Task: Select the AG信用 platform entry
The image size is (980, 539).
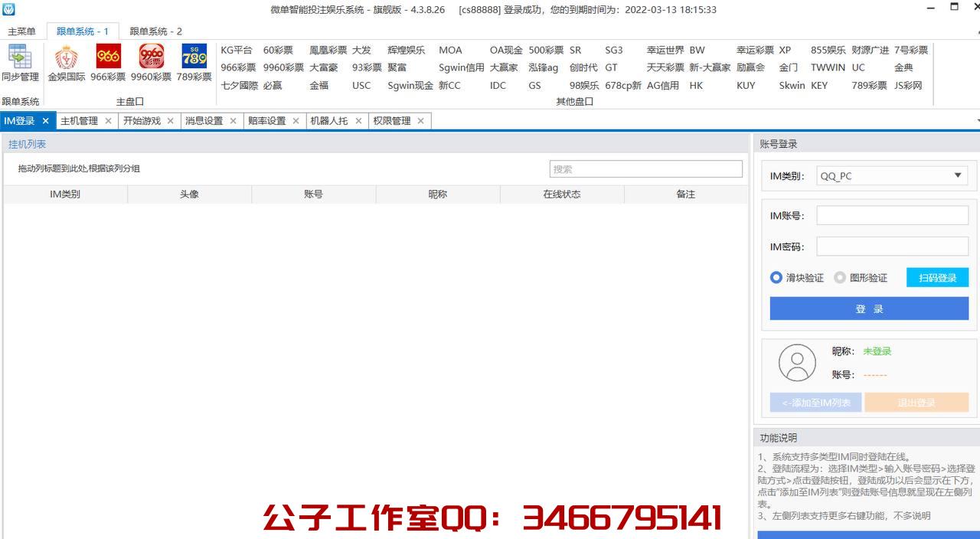Action: (x=663, y=86)
